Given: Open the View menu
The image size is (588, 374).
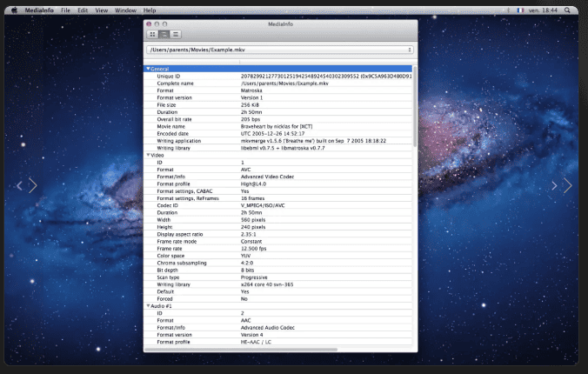Looking at the screenshot, I should click(101, 10).
